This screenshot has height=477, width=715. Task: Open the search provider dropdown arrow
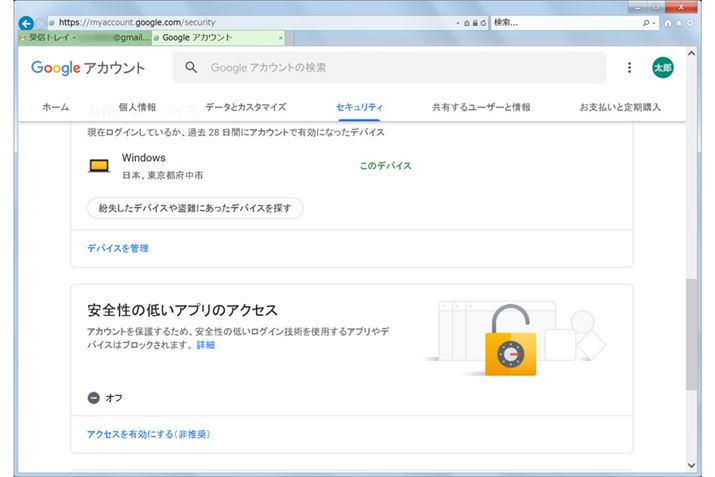[x=654, y=23]
